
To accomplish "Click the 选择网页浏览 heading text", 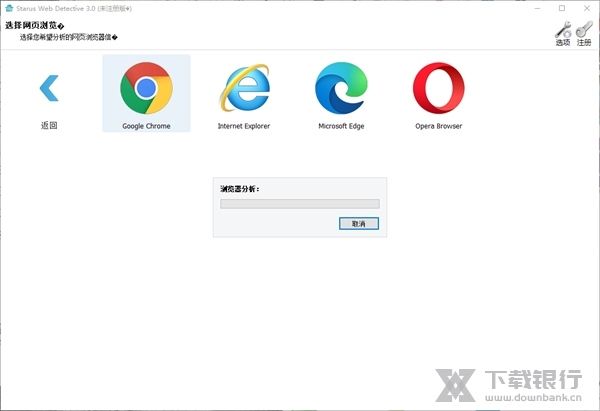I will [x=34, y=26].
